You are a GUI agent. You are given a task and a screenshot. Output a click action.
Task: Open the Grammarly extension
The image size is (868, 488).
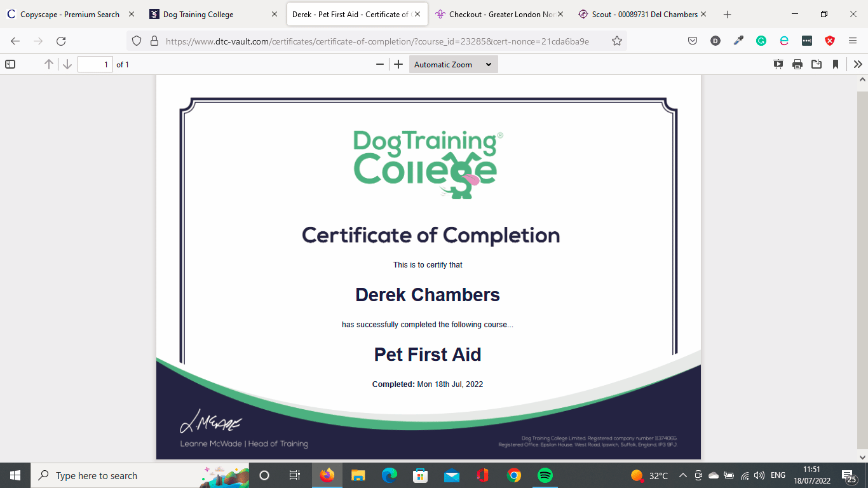click(x=761, y=41)
